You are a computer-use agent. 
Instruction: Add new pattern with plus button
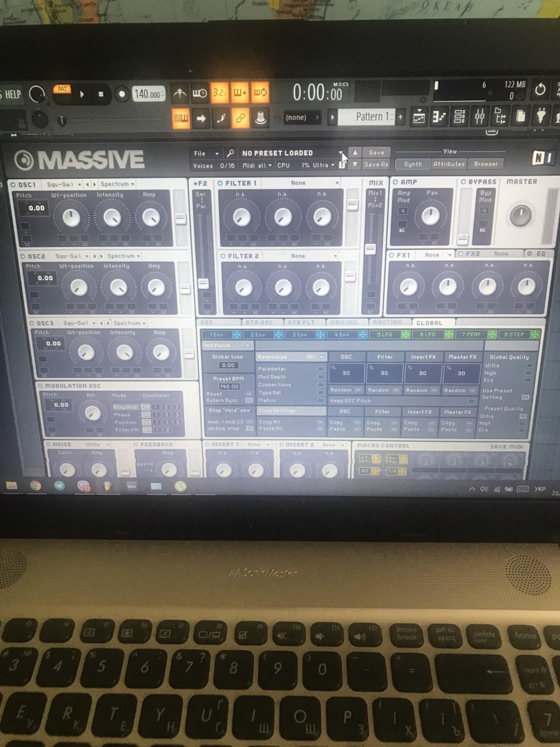tap(401, 117)
